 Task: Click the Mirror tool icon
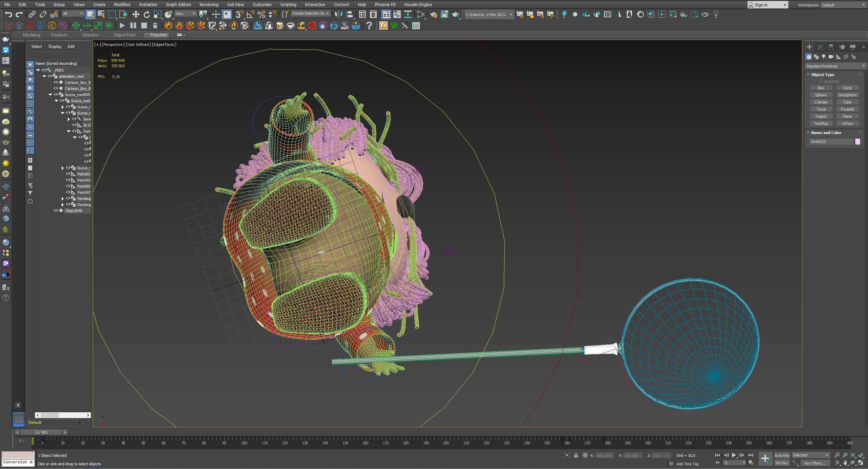pyautogui.click(x=338, y=14)
